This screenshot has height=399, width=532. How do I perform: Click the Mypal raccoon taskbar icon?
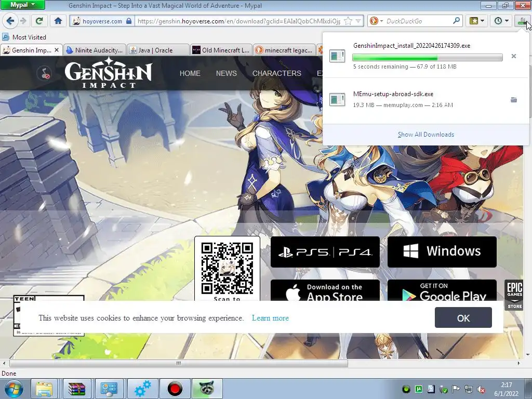(207, 389)
